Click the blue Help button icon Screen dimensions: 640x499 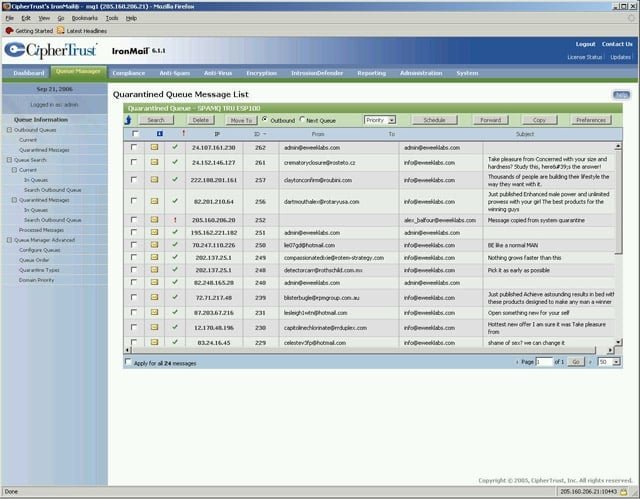pyautogui.click(x=621, y=95)
